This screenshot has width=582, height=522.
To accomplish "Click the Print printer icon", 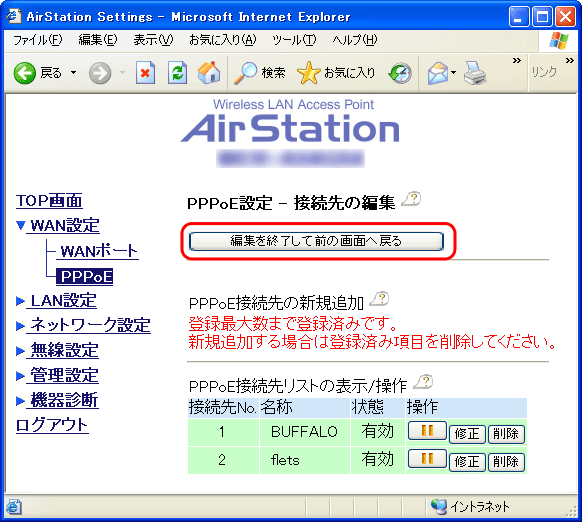I will (x=475, y=73).
